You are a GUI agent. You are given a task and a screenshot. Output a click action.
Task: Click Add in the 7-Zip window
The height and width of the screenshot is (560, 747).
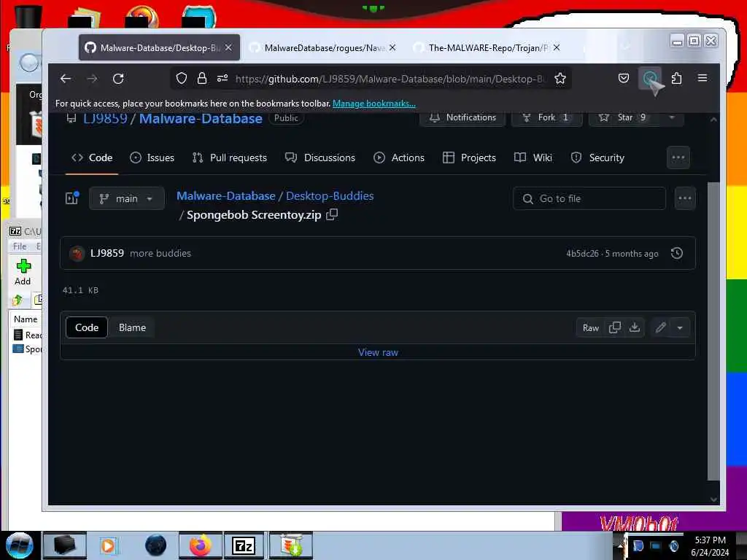pyautogui.click(x=23, y=272)
